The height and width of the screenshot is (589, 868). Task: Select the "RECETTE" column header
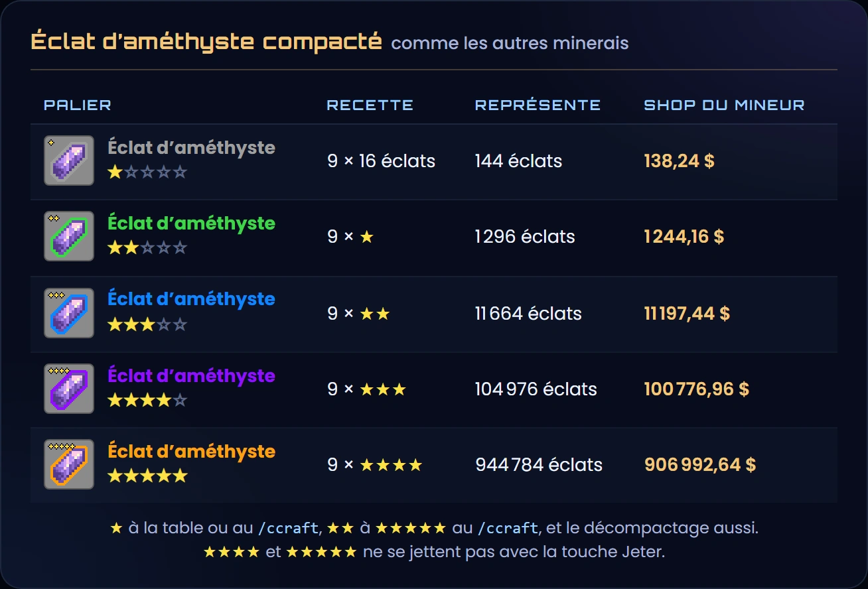pos(370,105)
